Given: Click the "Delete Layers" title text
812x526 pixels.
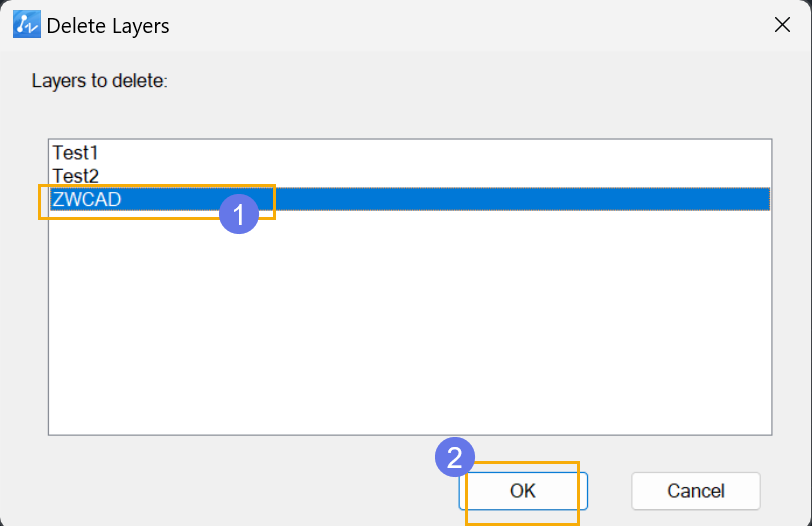Looking at the screenshot, I should 108,26.
